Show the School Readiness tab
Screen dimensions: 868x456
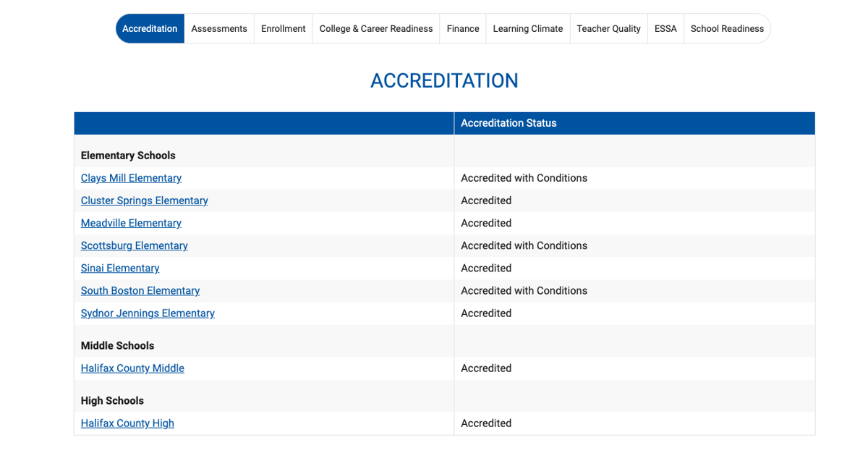coord(727,29)
